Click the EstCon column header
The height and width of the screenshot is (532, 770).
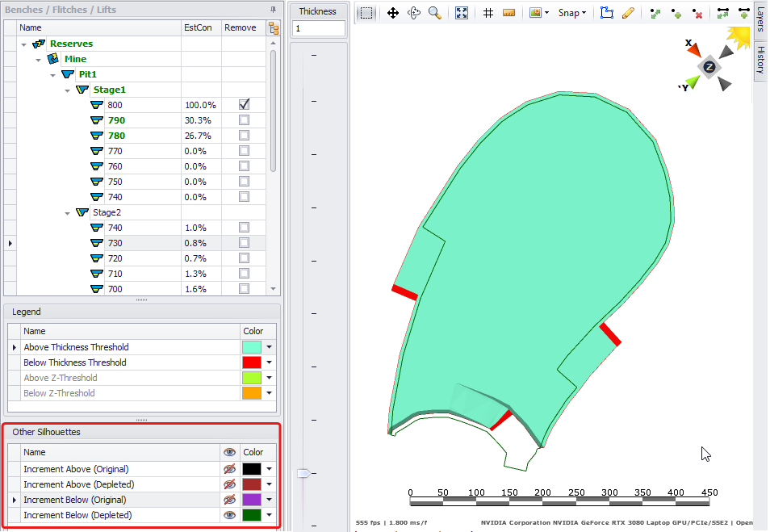coord(200,27)
